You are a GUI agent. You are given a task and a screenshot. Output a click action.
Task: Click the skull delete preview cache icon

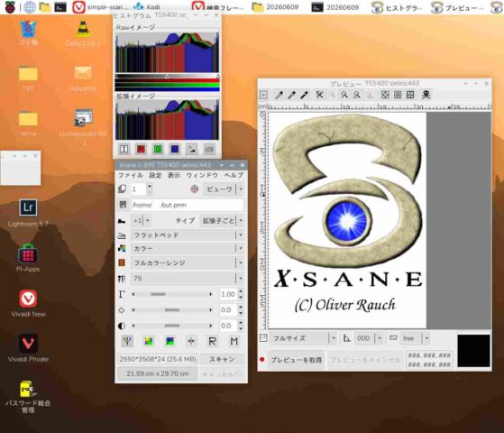coord(426,95)
